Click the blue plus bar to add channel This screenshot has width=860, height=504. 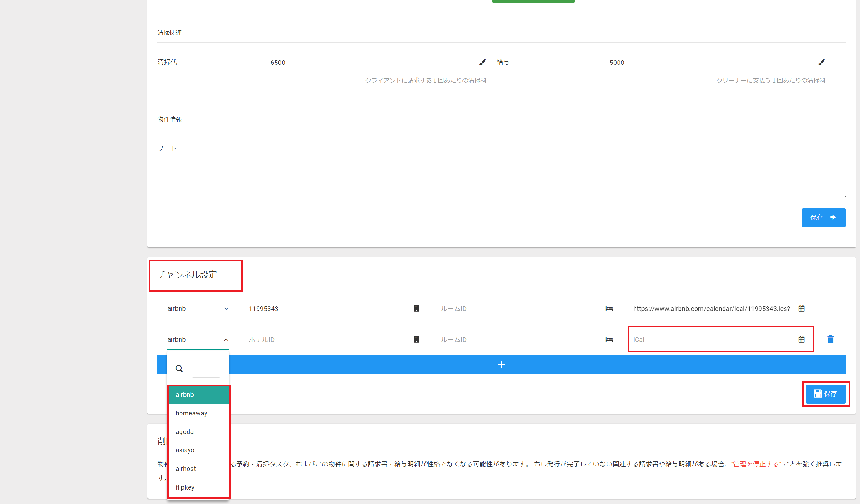[x=501, y=364]
